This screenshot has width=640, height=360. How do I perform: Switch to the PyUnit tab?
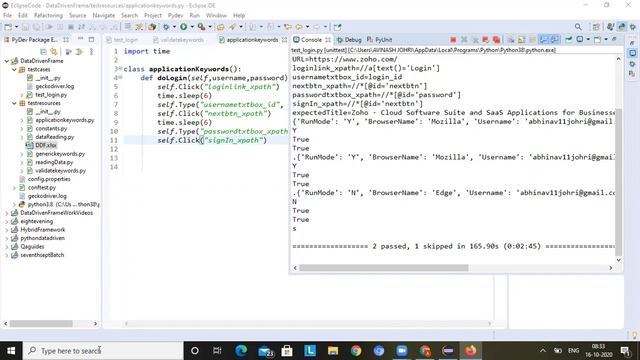click(x=380, y=40)
